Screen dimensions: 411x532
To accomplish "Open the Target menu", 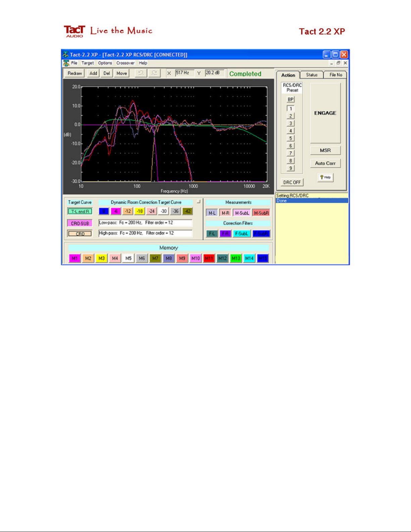I will [x=88, y=63].
